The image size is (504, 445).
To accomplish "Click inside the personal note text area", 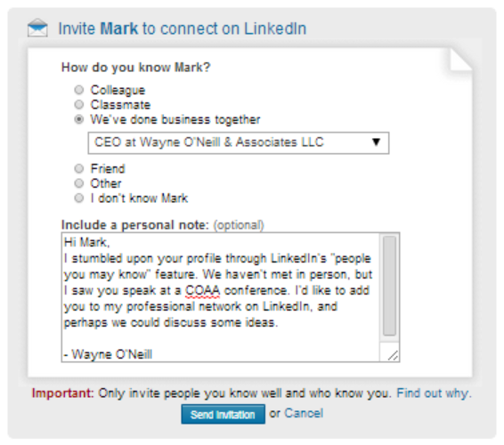I will click(221, 297).
